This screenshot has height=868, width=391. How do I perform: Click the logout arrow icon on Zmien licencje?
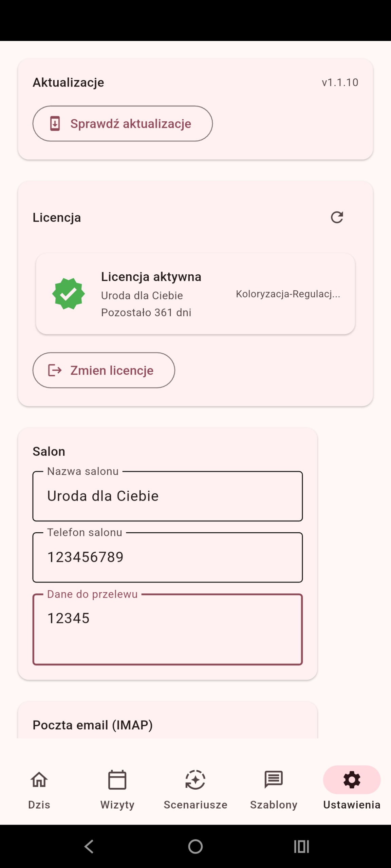(x=55, y=370)
